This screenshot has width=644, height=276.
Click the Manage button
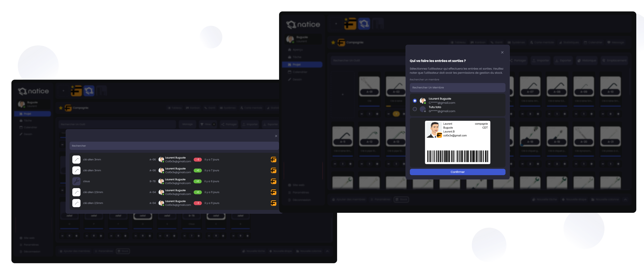(187, 124)
